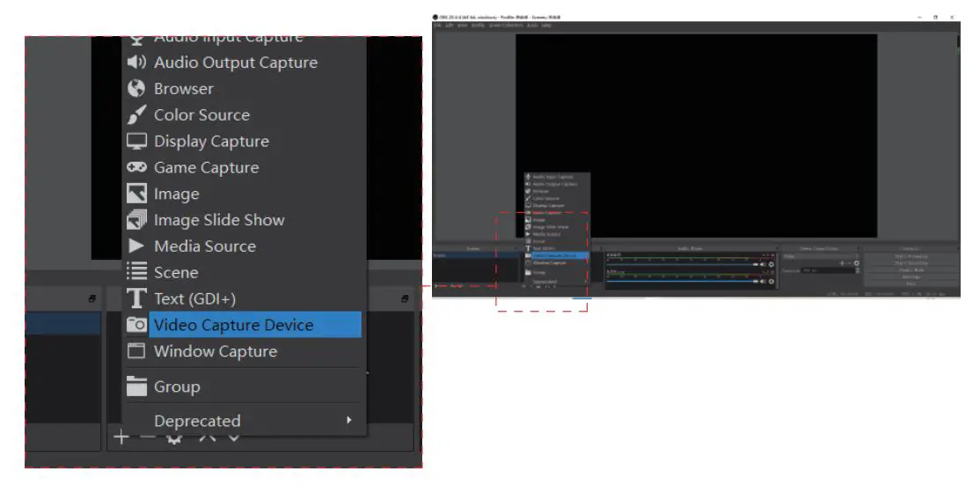The width and height of the screenshot is (980, 486).
Task: Adjust first mixer channel volume slider
Action: (x=683, y=265)
